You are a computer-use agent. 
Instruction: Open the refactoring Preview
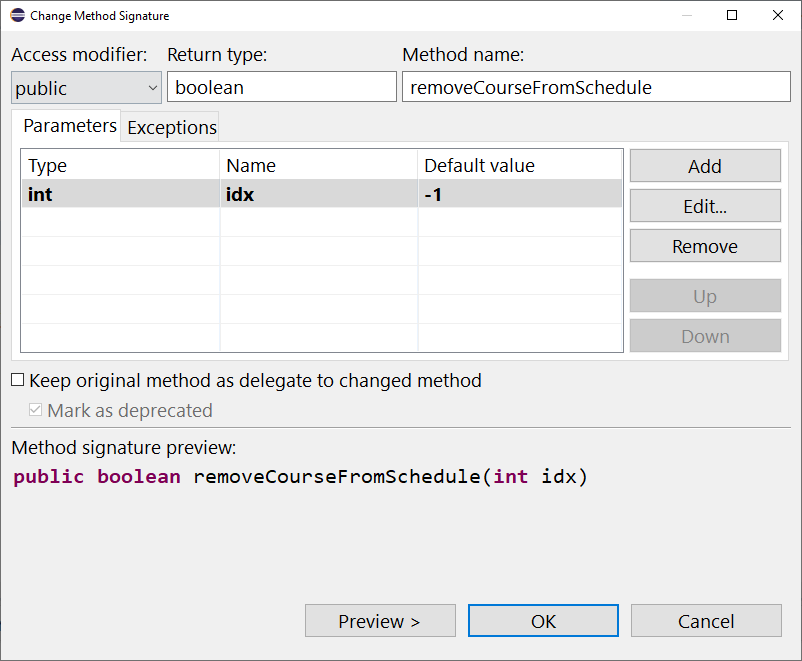click(380, 620)
